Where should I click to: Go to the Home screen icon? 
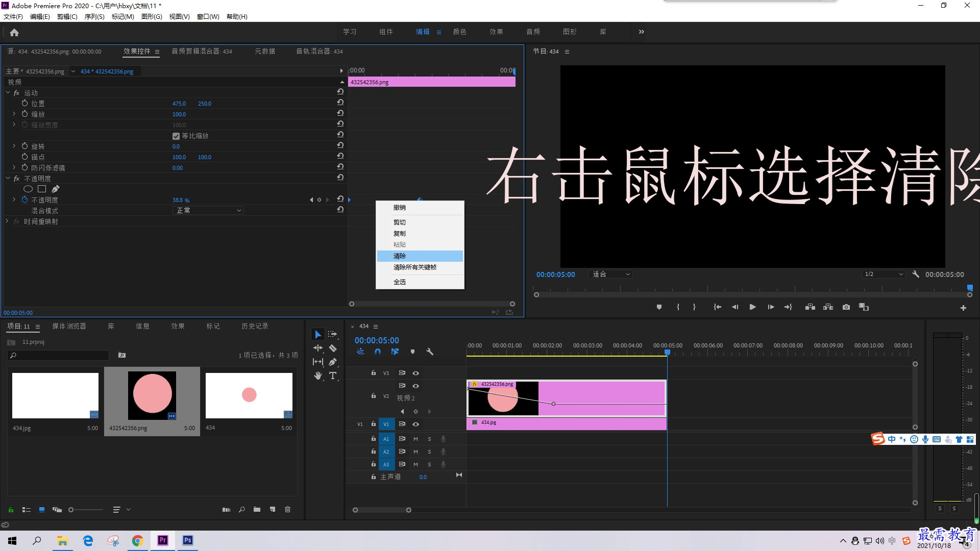[14, 32]
